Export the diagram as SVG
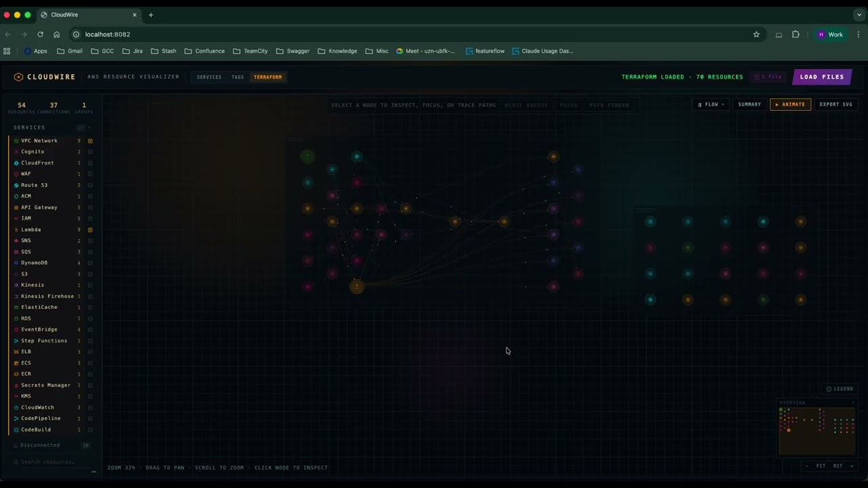 (836, 104)
